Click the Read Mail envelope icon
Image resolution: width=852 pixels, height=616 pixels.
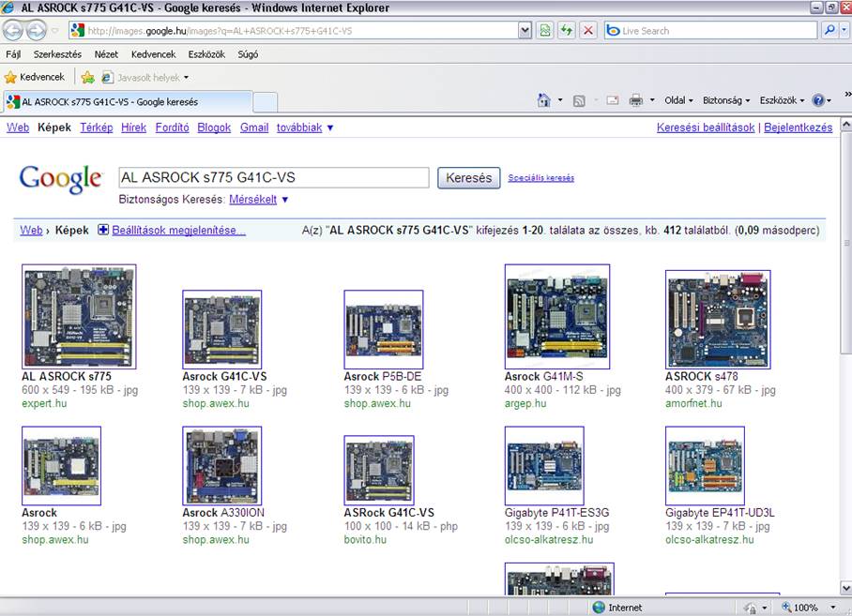coord(612,100)
